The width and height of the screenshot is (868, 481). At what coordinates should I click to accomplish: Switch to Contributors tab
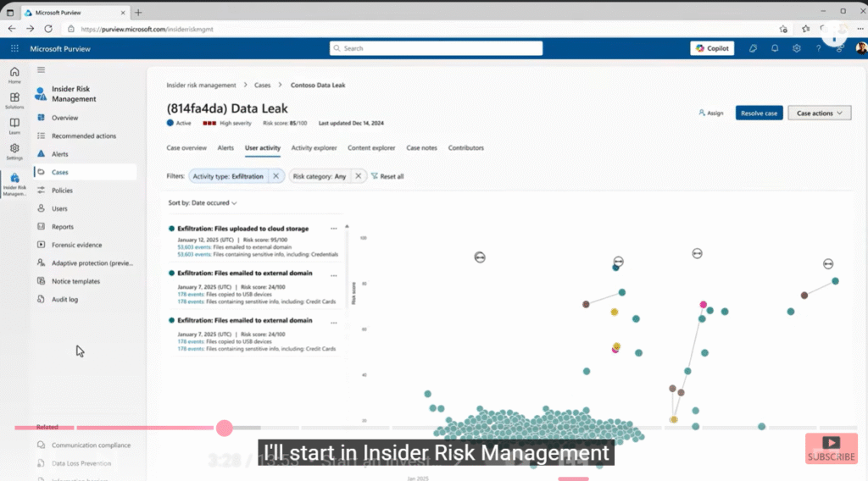[x=466, y=147]
